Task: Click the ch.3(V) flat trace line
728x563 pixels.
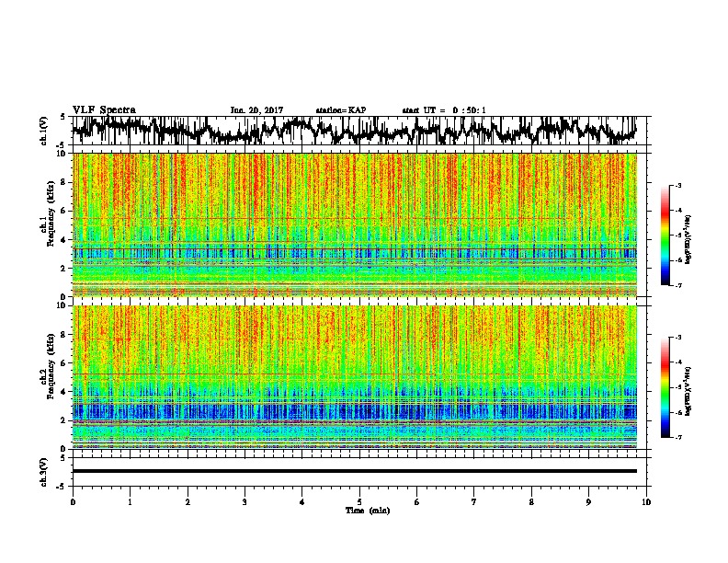Action: (355, 471)
